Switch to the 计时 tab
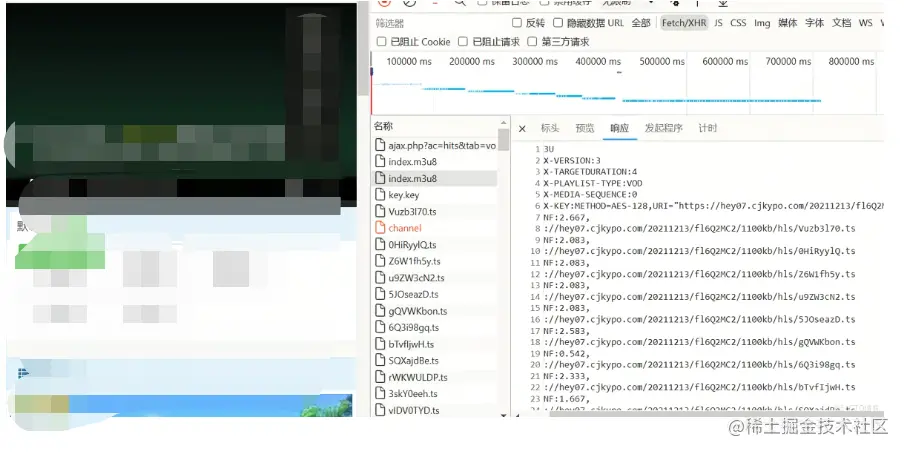Image resolution: width=904 pixels, height=452 pixels. pyautogui.click(x=707, y=128)
